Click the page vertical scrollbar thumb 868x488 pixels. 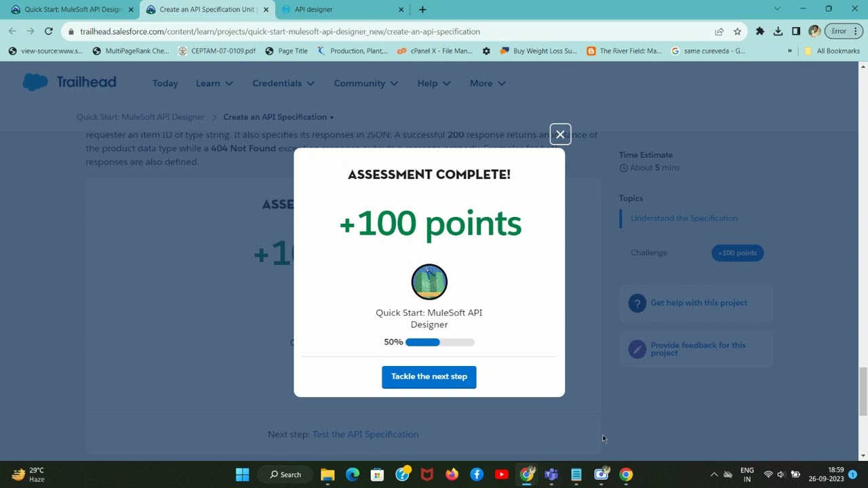pyautogui.click(x=863, y=391)
